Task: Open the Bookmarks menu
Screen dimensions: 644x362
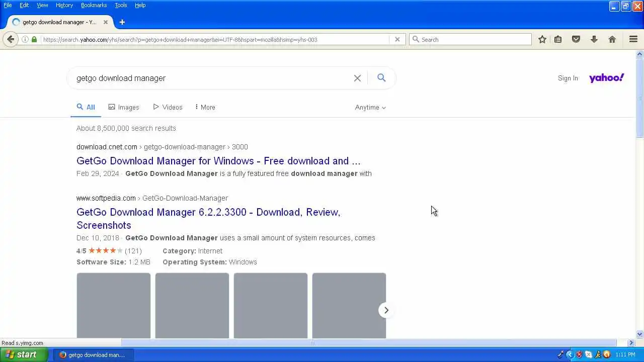Action: point(94,5)
